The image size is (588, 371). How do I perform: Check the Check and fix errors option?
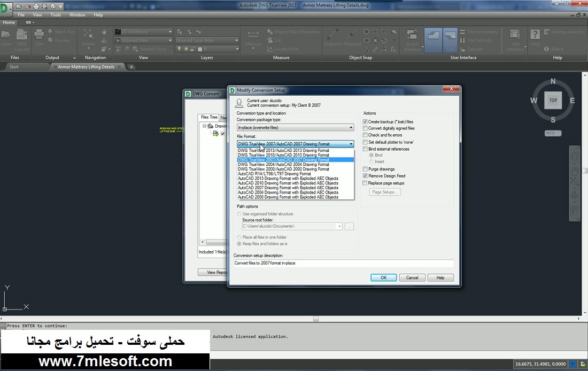pyautogui.click(x=365, y=135)
